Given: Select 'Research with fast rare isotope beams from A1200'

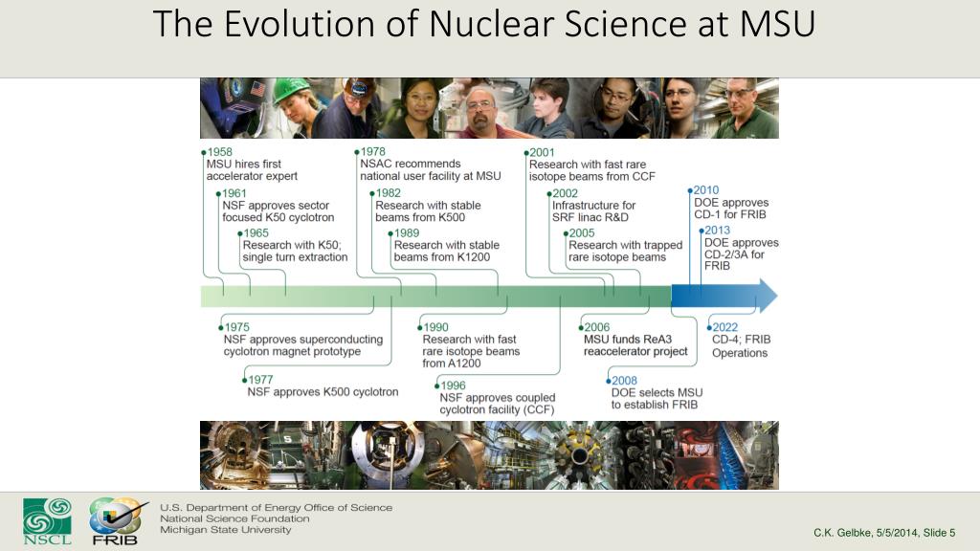Looking at the screenshot, I should pos(471,351).
